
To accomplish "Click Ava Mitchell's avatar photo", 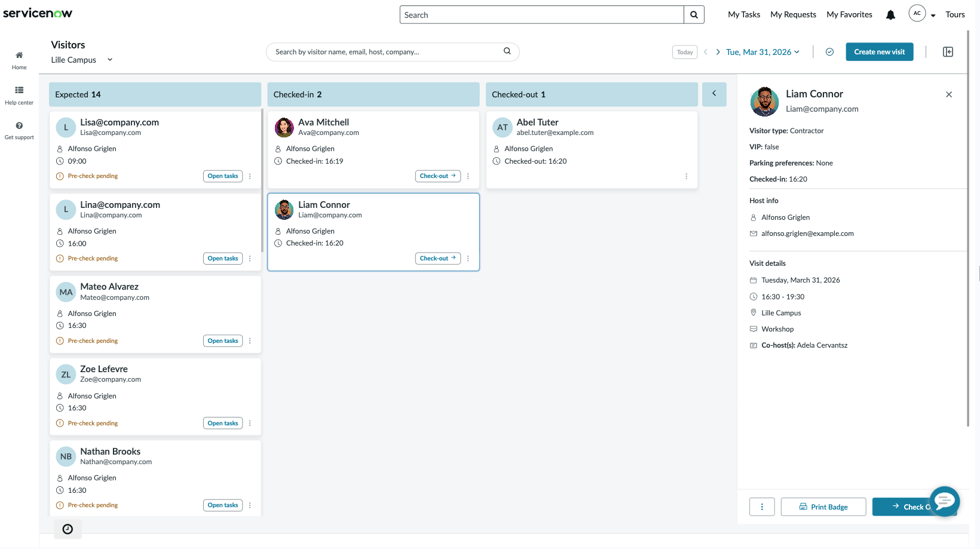I will tap(284, 127).
